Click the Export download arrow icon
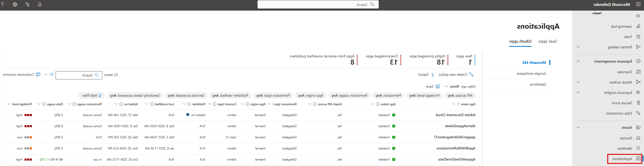The width and height of the screenshot is (644, 166). coord(433,75)
